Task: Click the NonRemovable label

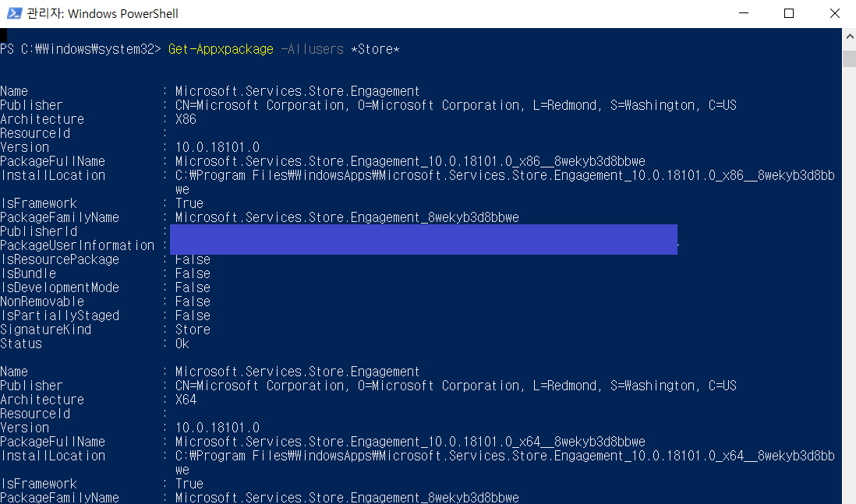Action: pos(42,301)
